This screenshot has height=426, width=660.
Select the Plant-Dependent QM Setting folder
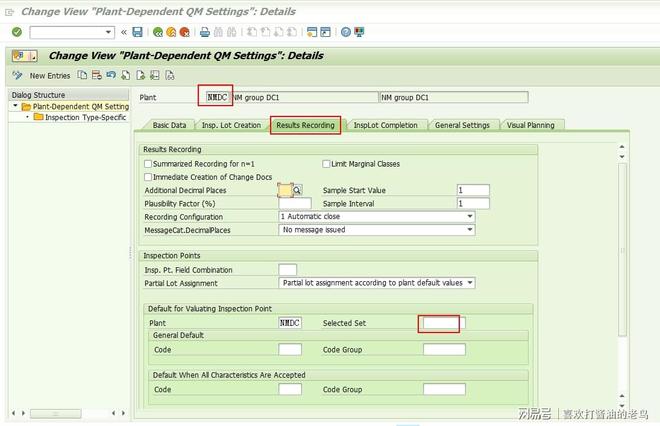76,106
